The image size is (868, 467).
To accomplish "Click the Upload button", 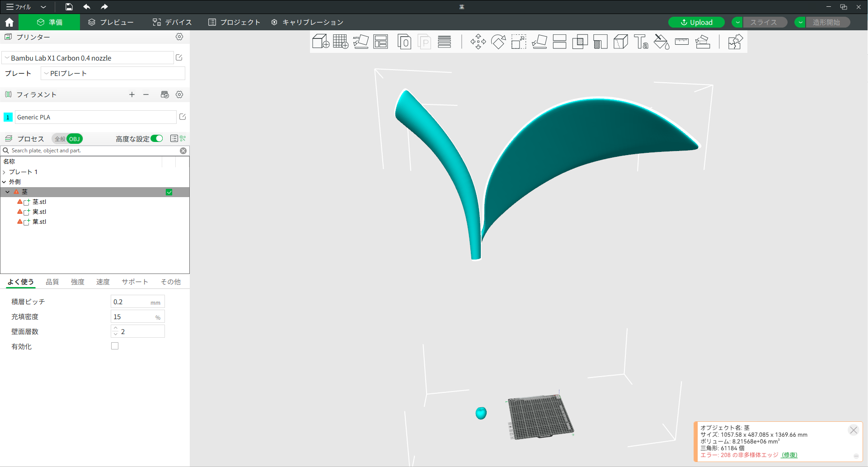I will [x=696, y=22].
